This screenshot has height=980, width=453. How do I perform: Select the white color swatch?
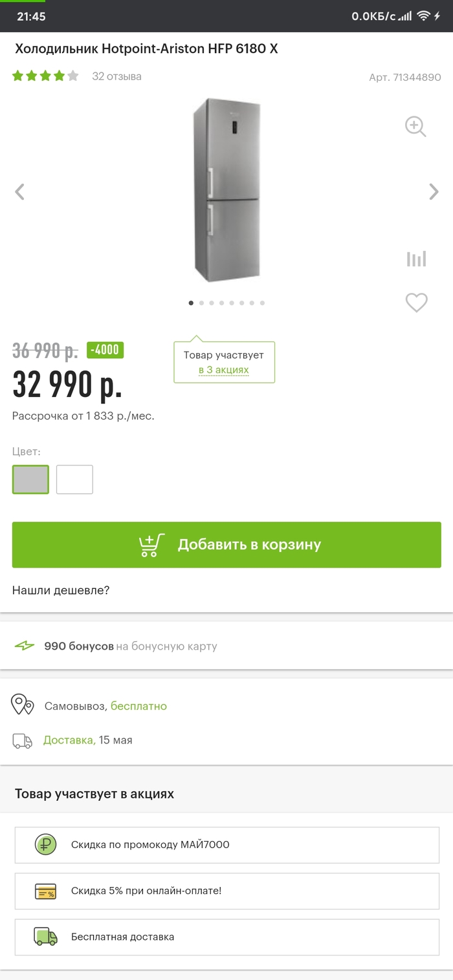pos(74,480)
